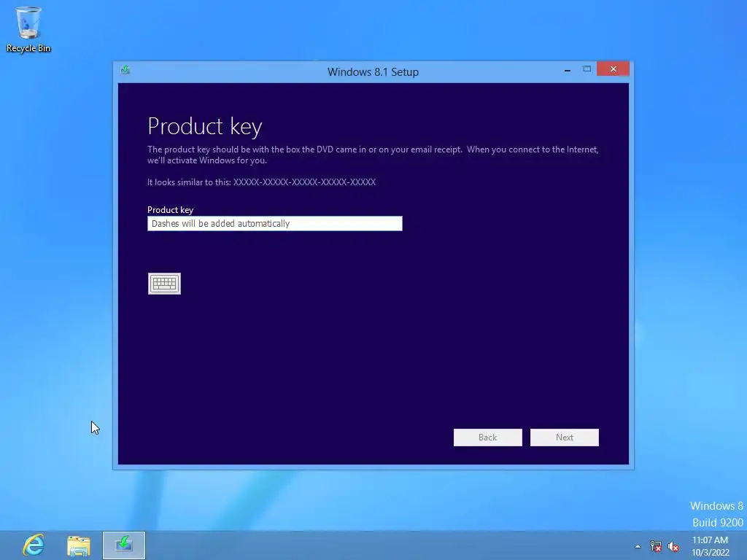Open the on-screen keyboard icon
The width and height of the screenshot is (747, 560).
(x=164, y=284)
